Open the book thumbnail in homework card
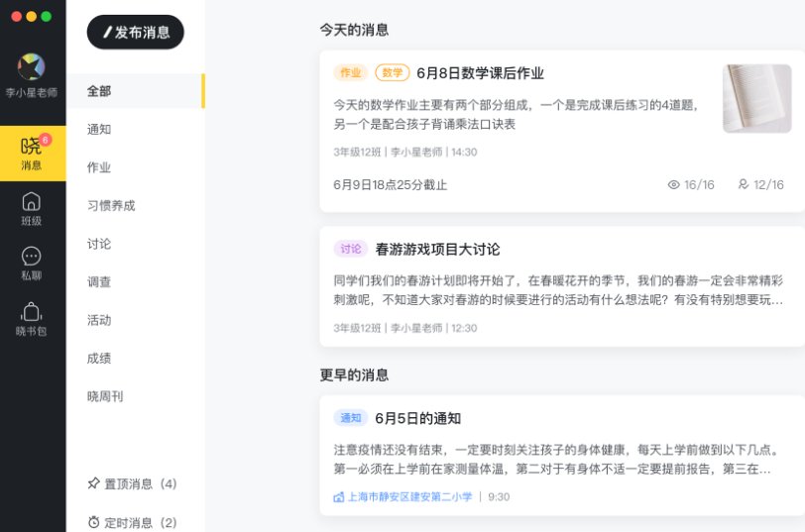805x532 pixels. click(757, 98)
